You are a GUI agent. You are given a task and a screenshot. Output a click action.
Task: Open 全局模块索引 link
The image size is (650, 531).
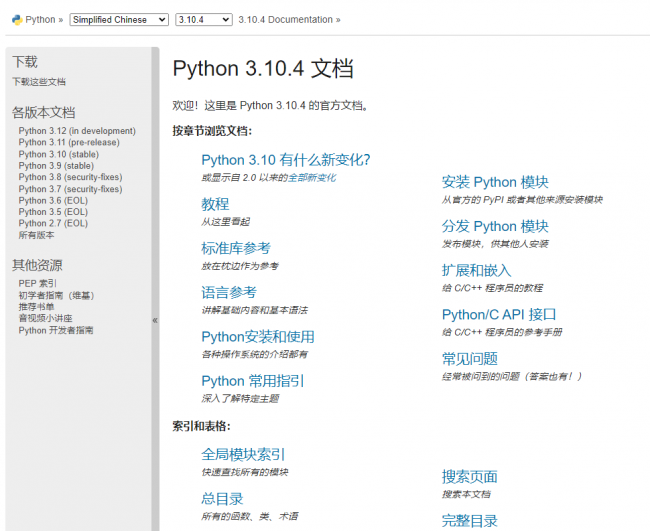(x=243, y=455)
